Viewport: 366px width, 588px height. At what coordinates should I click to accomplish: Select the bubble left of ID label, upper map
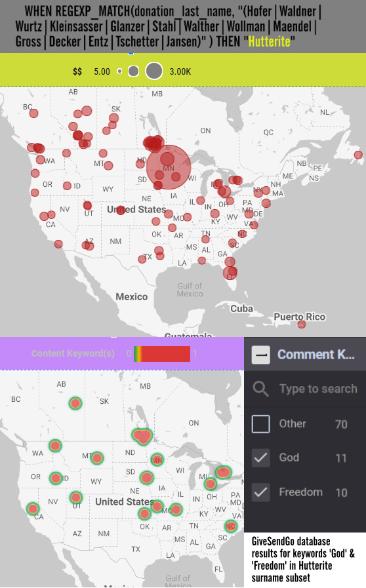coord(67,186)
